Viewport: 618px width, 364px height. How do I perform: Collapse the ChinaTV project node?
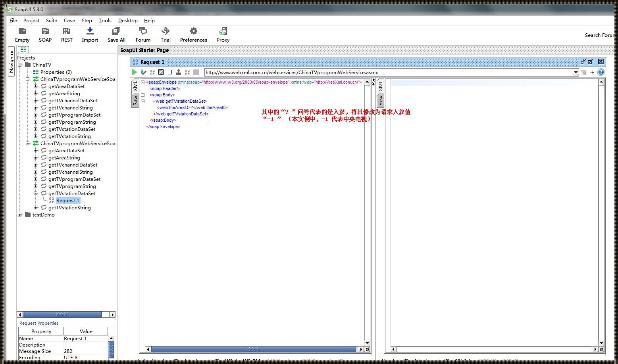(x=20, y=65)
